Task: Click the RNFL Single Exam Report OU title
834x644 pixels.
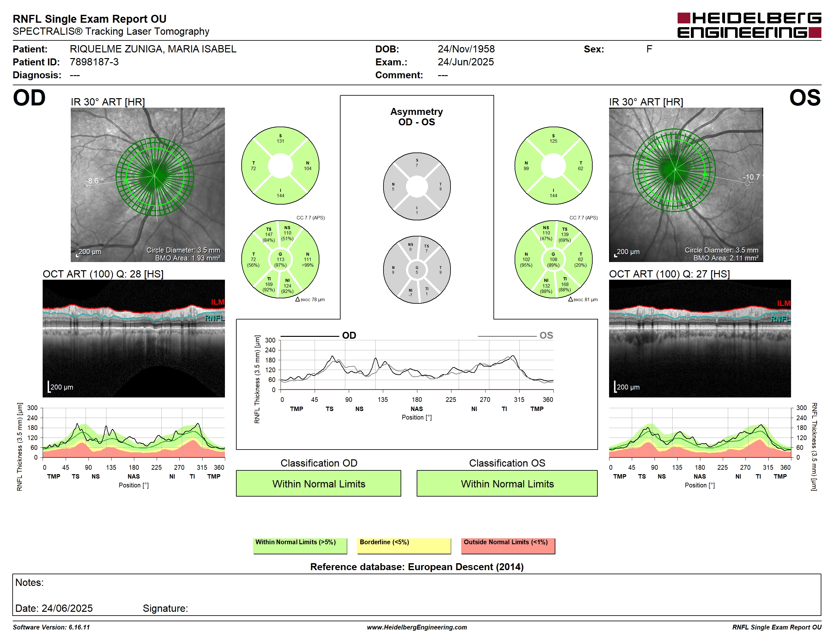Action: 89,19
